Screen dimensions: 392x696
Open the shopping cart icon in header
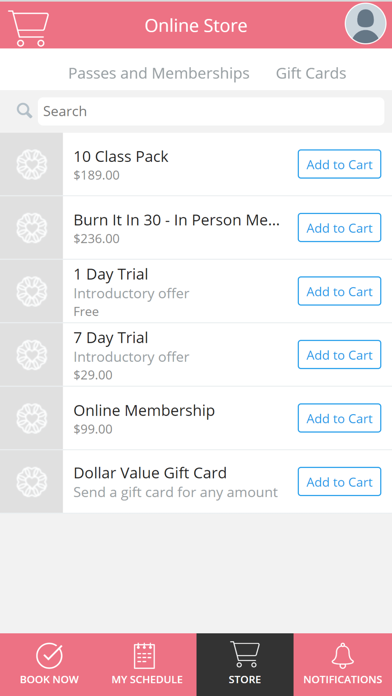28,28
